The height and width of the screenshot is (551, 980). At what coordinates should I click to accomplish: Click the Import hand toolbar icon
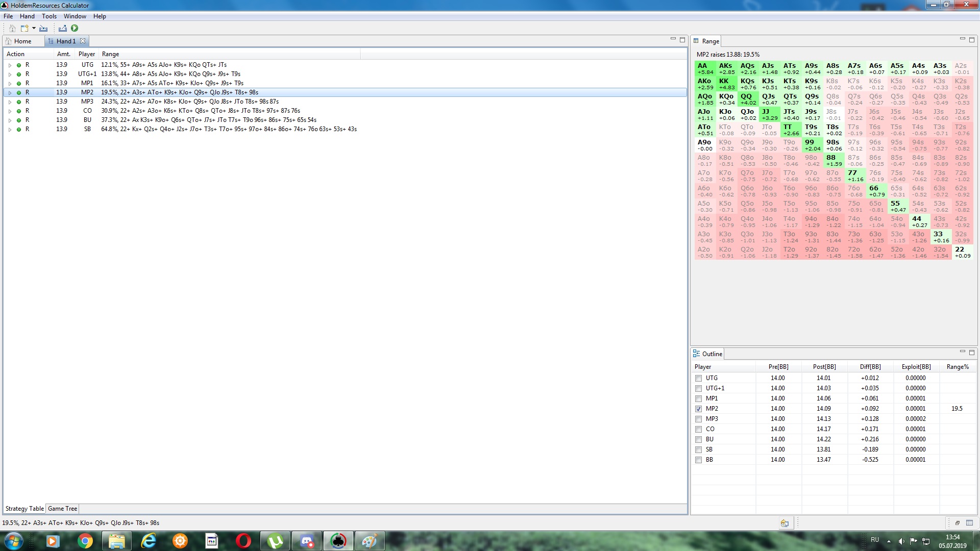[43, 29]
